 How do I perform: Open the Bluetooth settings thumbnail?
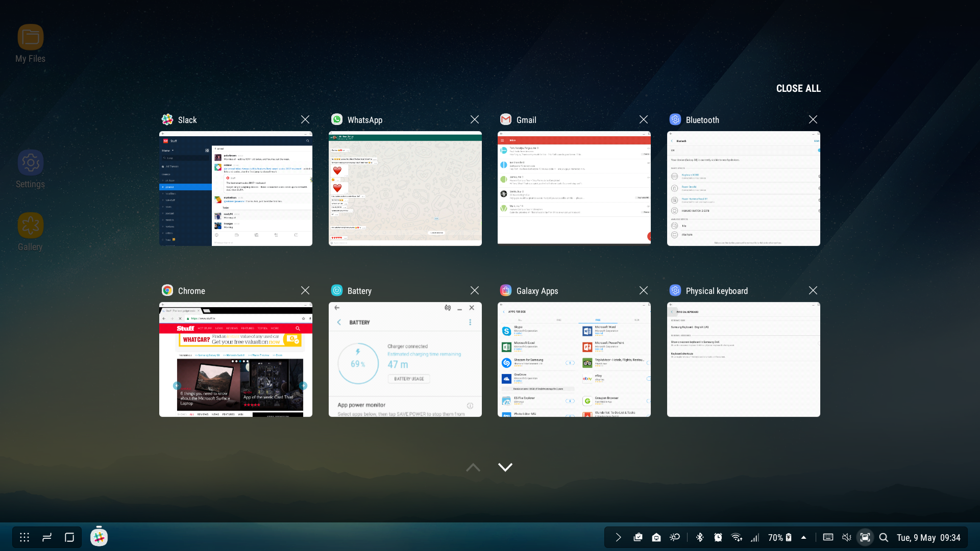click(744, 189)
